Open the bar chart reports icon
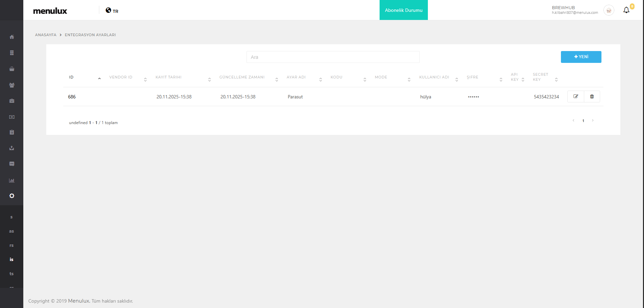Viewport: 644px width, 308px height. coord(12,181)
